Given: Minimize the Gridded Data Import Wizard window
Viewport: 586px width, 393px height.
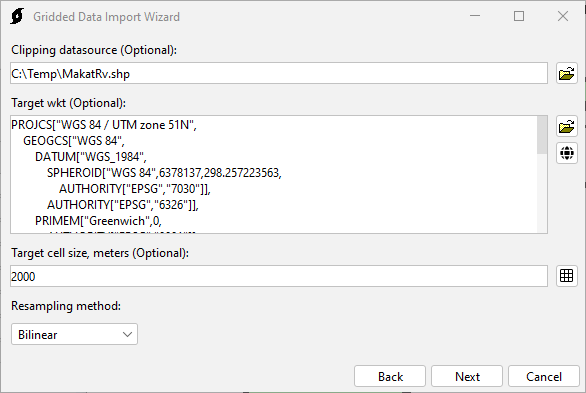Looking at the screenshot, I should 475,16.
